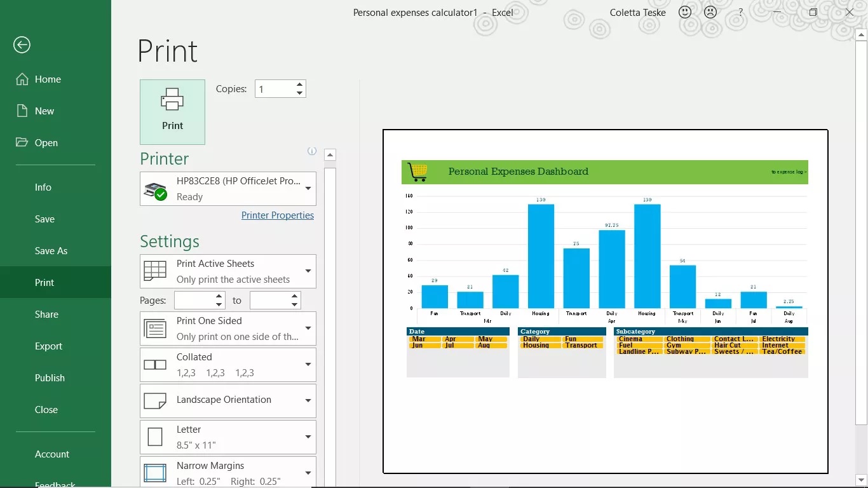Send a smile feedback face icon

point(685,12)
